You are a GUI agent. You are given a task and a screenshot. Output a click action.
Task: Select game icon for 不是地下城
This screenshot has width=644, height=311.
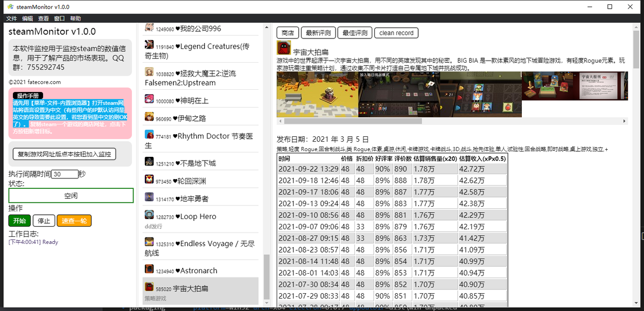click(x=150, y=161)
